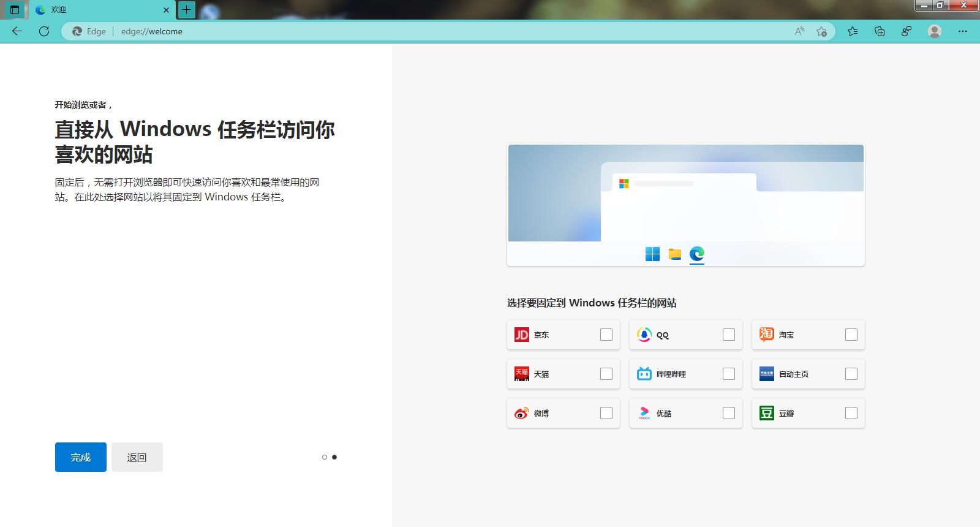Click the 豆瓣 green logo icon
Image resolution: width=980 pixels, height=527 pixels.
click(767, 413)
